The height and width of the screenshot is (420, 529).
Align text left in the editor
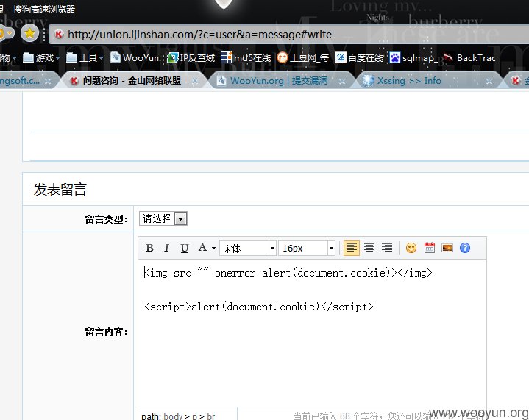pos(351,248)
